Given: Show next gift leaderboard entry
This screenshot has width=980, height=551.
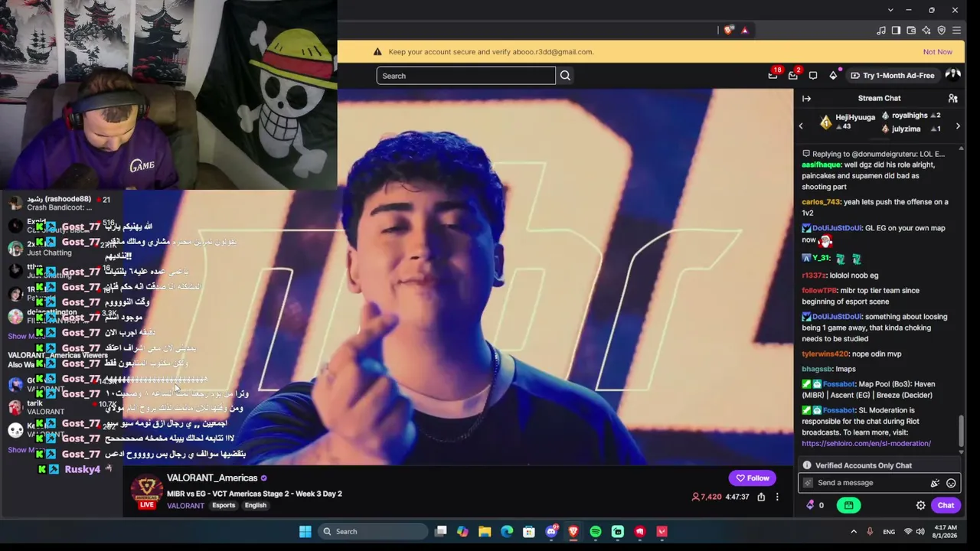Looking at the screenshot, I should coord(958,126).
